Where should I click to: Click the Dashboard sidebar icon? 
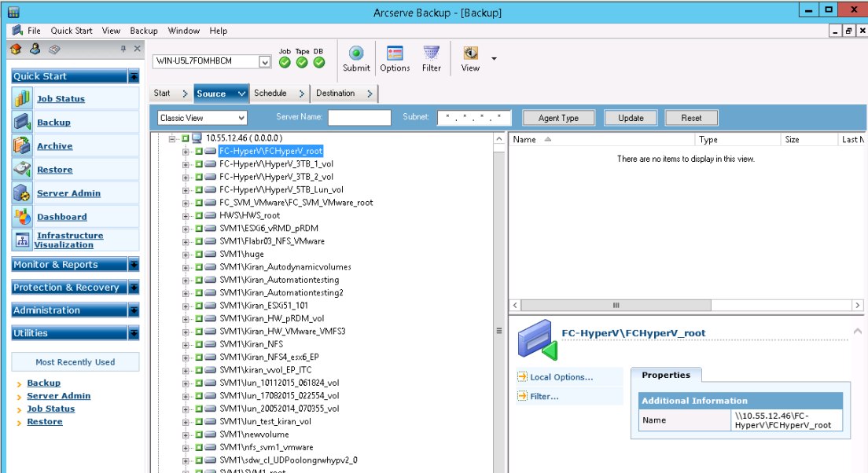22,216
